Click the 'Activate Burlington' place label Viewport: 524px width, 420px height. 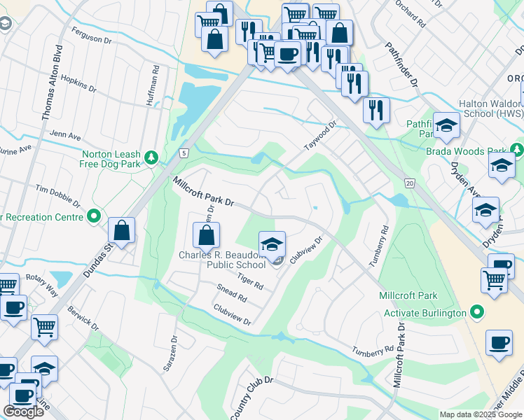click(x=425, y=313)
